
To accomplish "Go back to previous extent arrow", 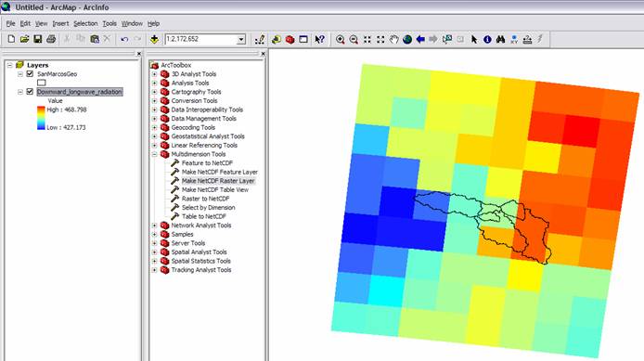I will 420,39.
